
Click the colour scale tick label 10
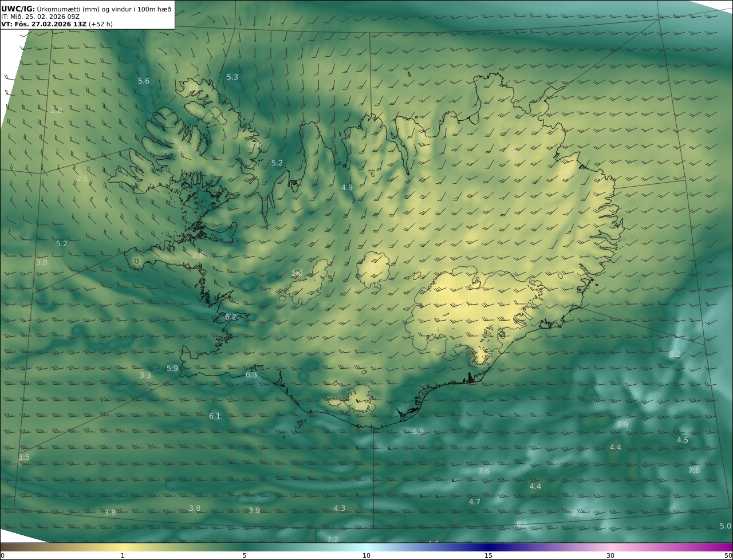point(366,555)
